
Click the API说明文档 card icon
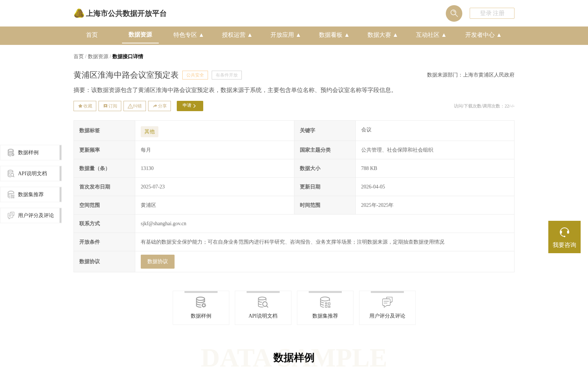tap(263, 302)
